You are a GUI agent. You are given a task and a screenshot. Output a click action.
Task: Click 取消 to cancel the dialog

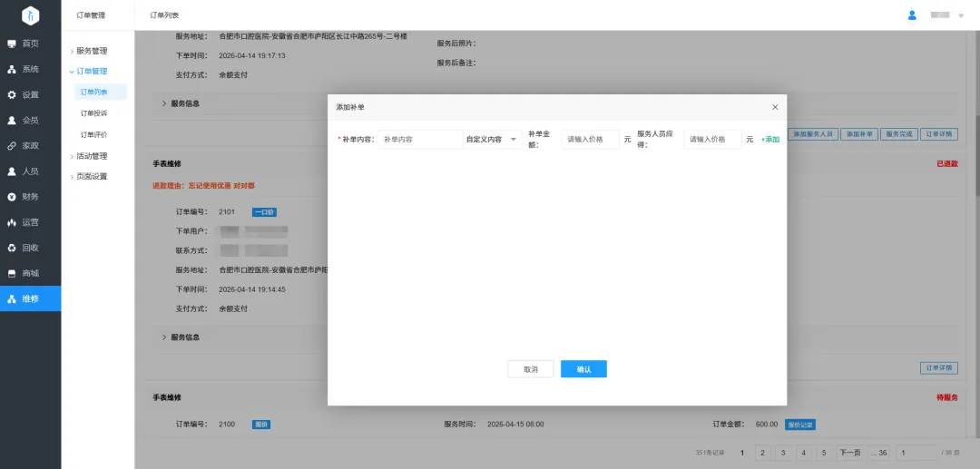point(530,369)
